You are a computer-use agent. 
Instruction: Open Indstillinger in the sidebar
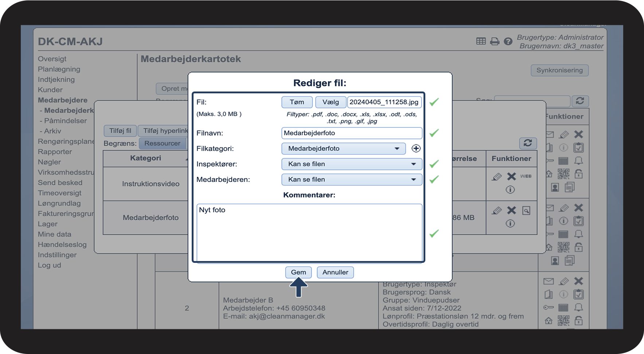pyautogui.click(x=57, y=255)
